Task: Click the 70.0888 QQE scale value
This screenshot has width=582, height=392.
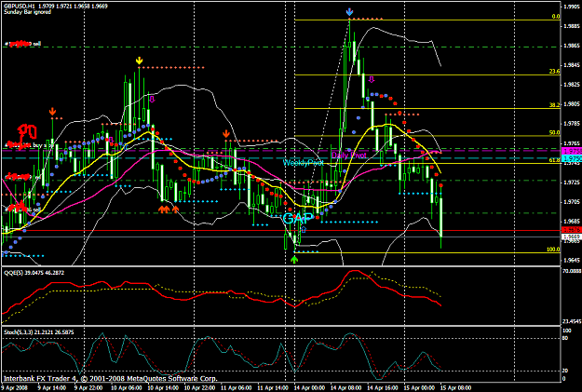Action: (x=572, y=271)
